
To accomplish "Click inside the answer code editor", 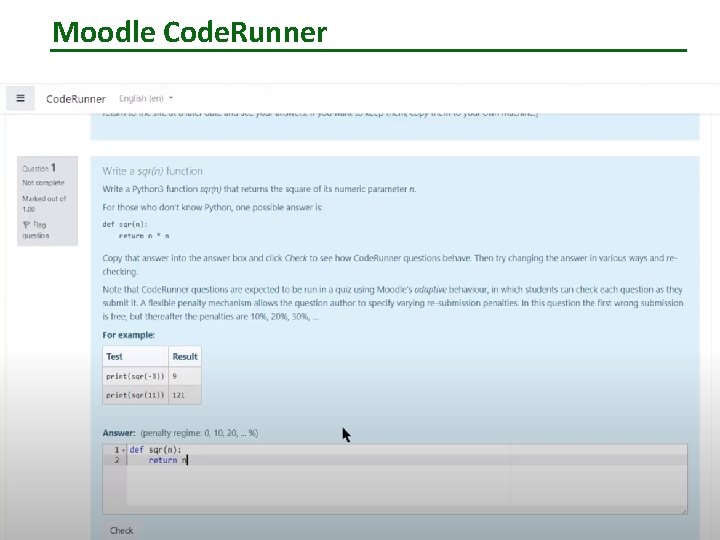I will tap(395, 479).
